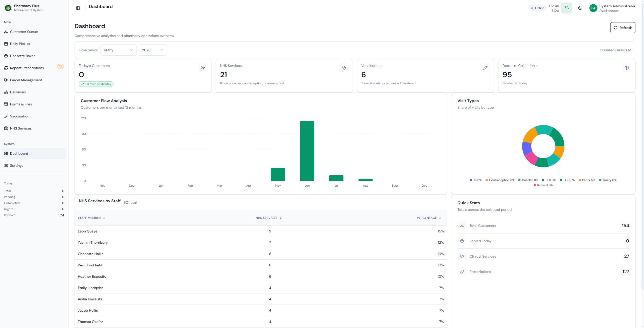Click the Clinical Services stethoscope icon
The image size is (644, 328).
pyautogui.click(x=462, y=256)
